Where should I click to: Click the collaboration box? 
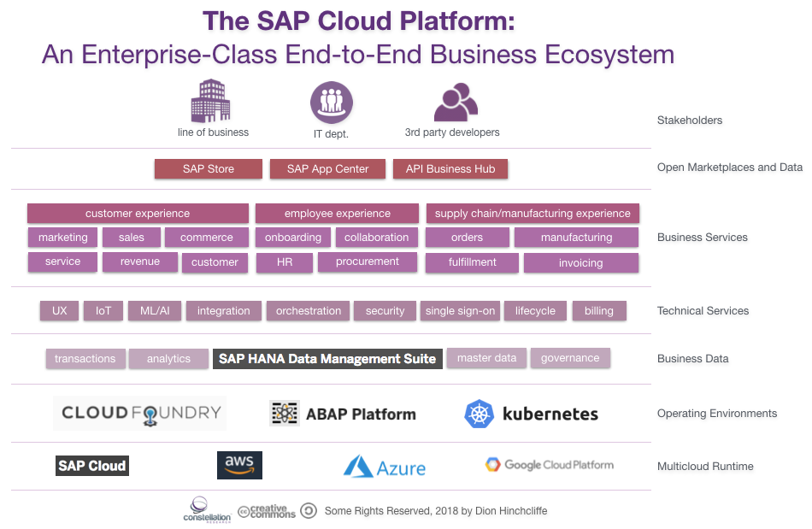click(x=376, y=237)
